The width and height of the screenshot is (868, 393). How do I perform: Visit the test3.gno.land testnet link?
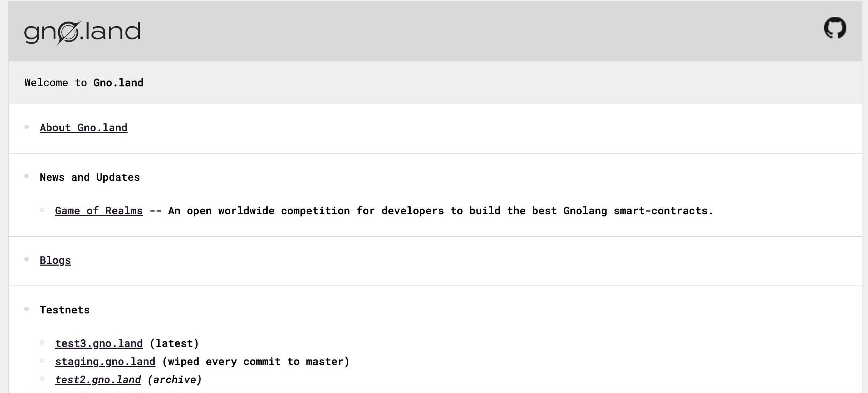coord(99,343)
